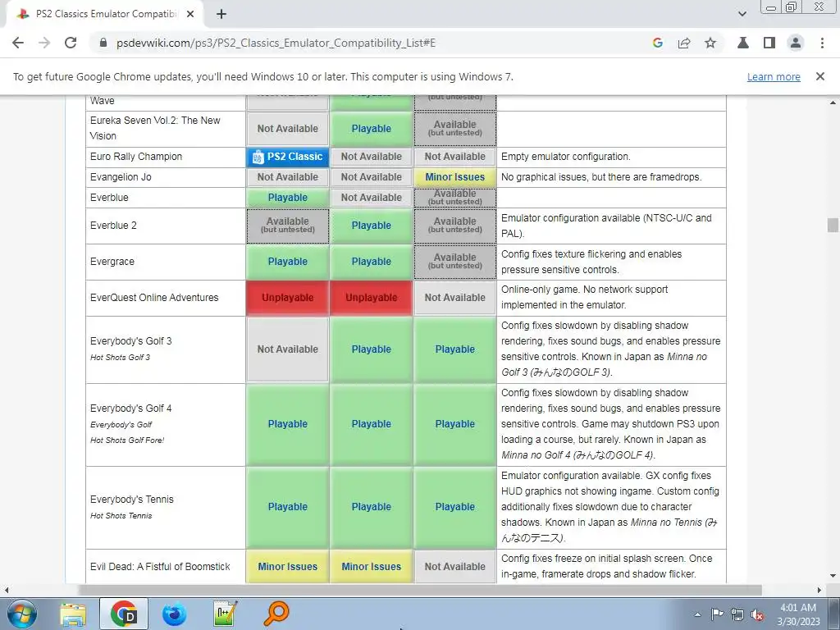The image size is (840, 630).
Task: Click the Hot Shots Tennis subtitle
Action: (121, 515)
